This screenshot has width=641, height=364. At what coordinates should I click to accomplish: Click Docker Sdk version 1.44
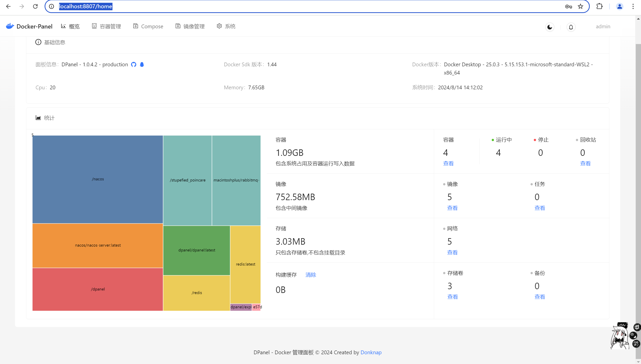click(272, 65)
